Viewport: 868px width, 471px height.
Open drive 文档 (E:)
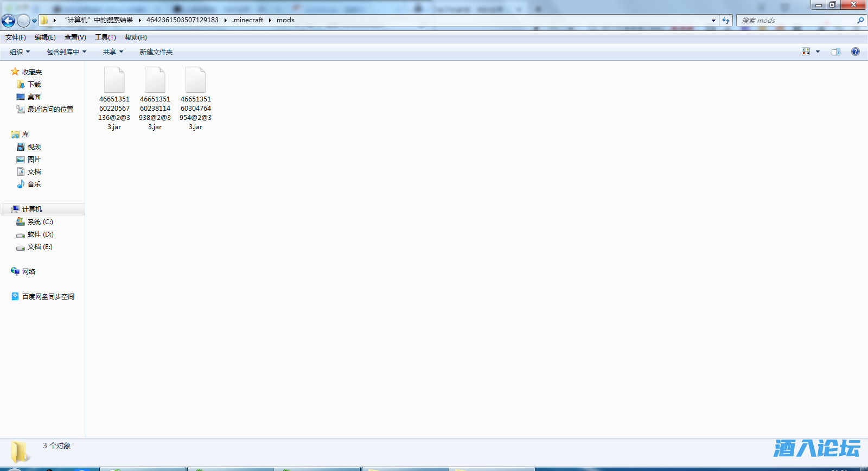pyautogui.click(x=40, y=247)
